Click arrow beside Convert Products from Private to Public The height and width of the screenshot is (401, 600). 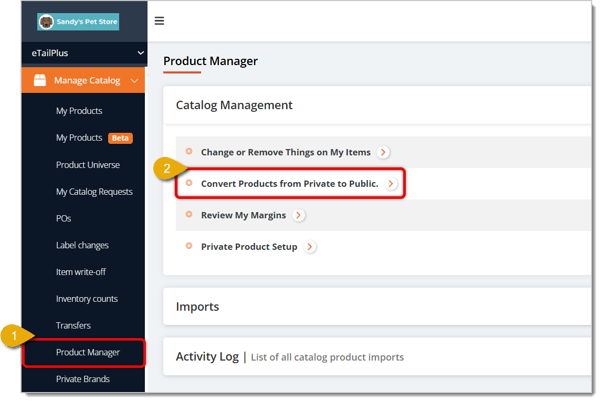pyautogui.click(x=391, y=184)
